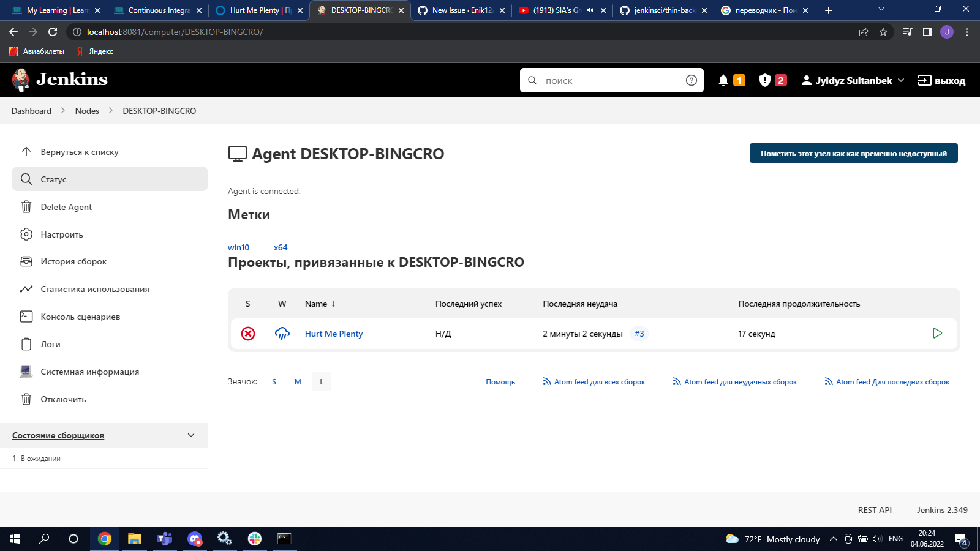Switch to the Continuous Integration tab
This screenshot has height=551, width=980.
coord(157,10)
